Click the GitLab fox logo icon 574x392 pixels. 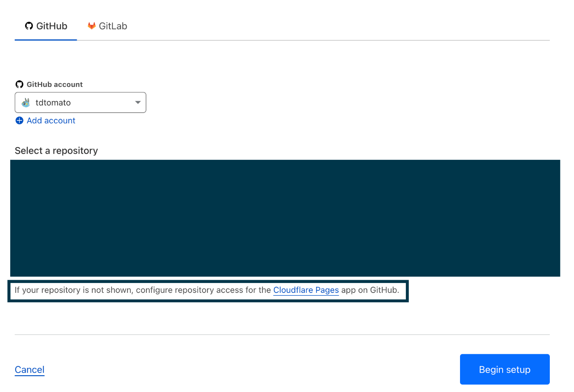pos(92,26)
